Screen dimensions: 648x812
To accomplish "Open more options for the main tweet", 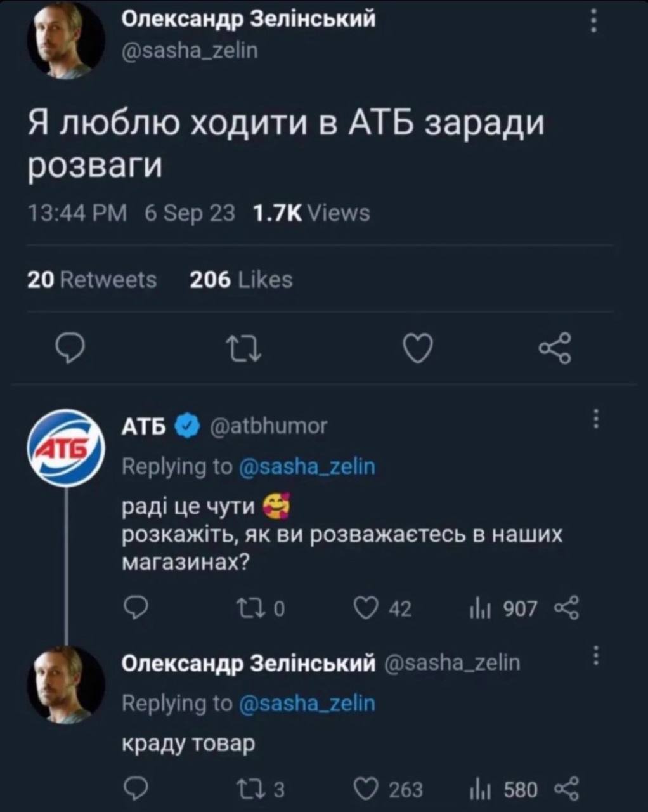I will [x=594, y=22].
